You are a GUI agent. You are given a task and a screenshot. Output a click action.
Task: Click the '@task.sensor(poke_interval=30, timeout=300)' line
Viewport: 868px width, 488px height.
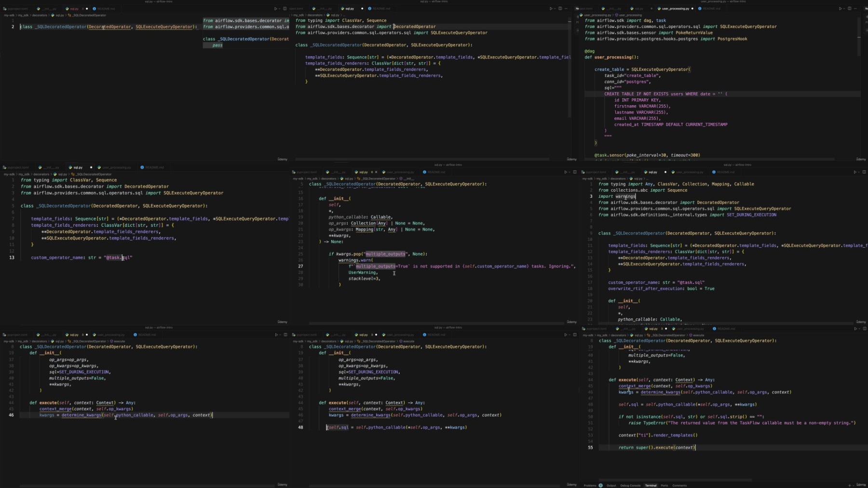[647, 155]
